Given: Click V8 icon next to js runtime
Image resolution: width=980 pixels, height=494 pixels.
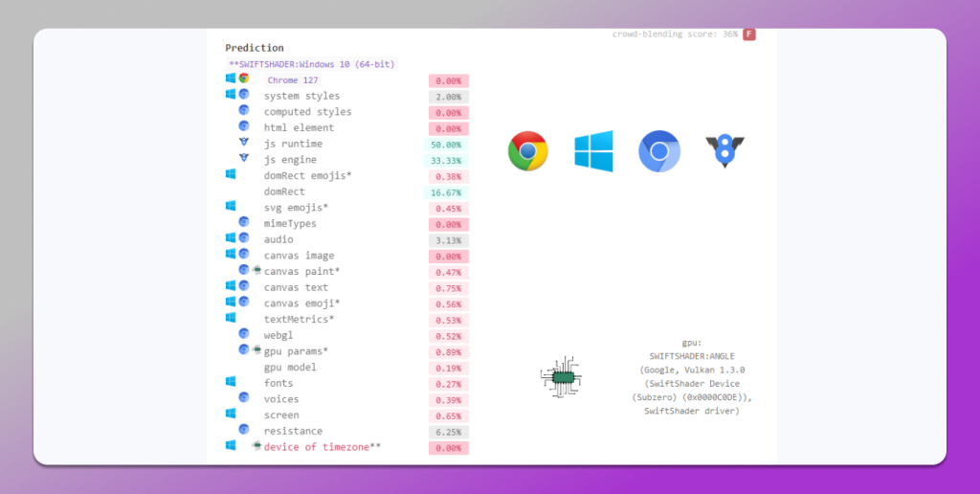Looking at the screenshot, I should [244, 143].
